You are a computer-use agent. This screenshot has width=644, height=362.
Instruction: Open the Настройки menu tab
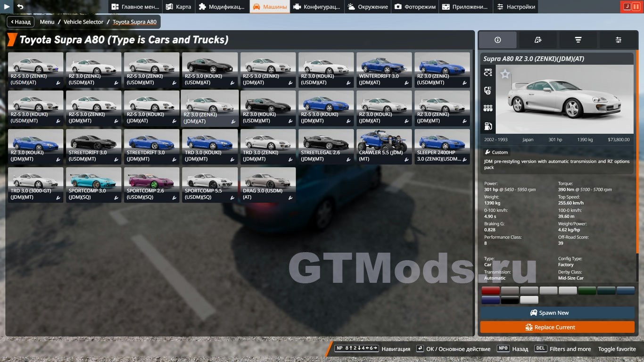coord(515,7)
